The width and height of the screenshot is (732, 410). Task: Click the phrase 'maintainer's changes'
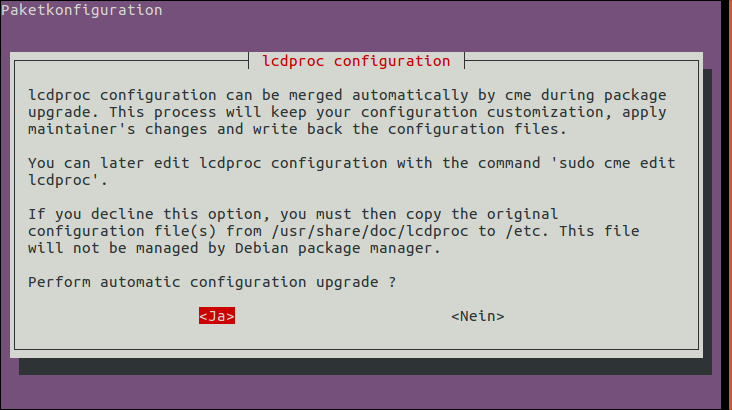[x=117, y=129]
